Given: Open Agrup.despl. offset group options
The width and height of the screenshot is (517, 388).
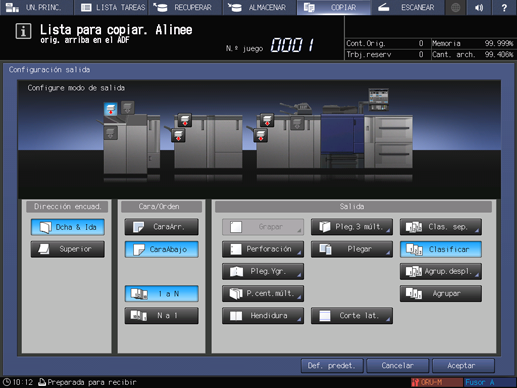Looking at the screenshot, I should coord(441,271).
